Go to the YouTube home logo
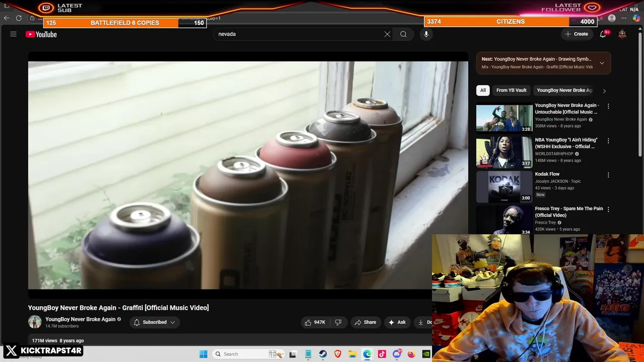 click(41, 34)
